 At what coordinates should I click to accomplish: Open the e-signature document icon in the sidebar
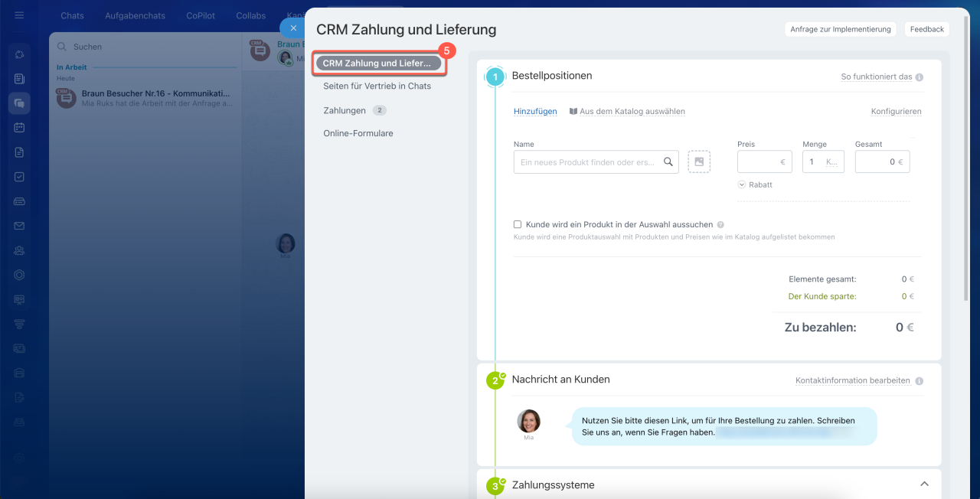tap(19, 397)
